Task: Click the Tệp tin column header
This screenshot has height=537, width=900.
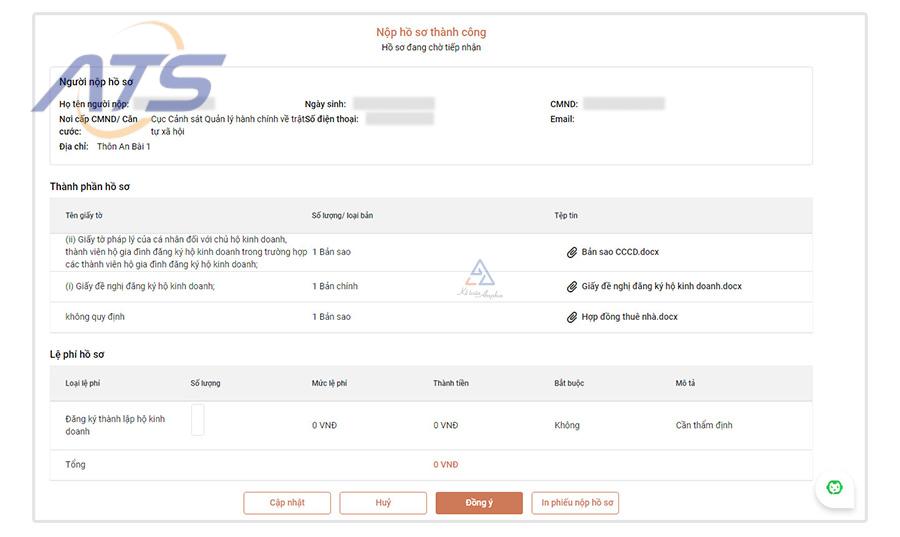Action: (x=566, y=216)
